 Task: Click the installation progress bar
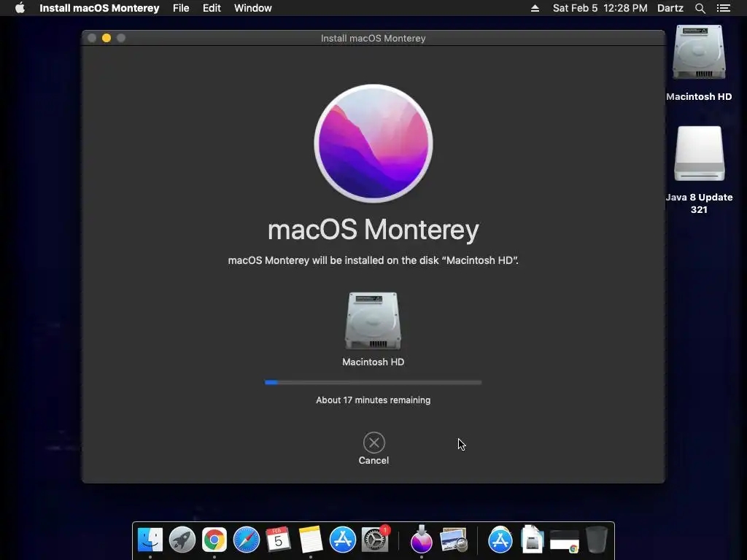(x=373, y=382)
